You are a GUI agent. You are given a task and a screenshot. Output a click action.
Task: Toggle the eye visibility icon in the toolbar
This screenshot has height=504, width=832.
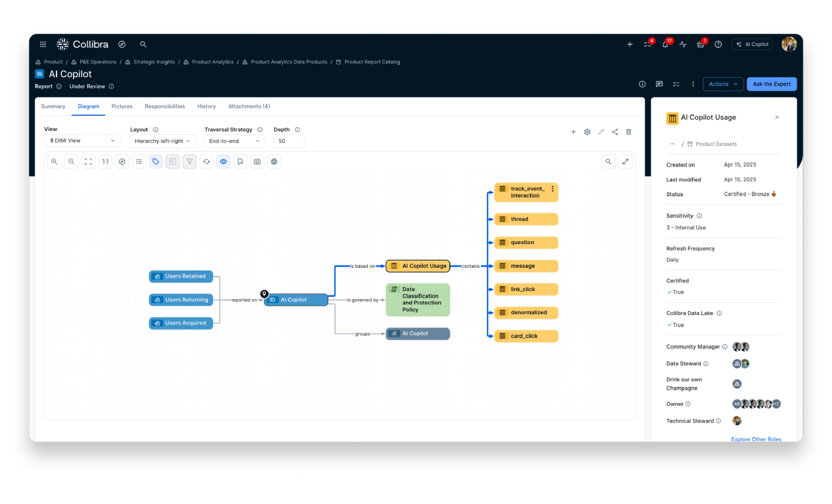(224, 162)
